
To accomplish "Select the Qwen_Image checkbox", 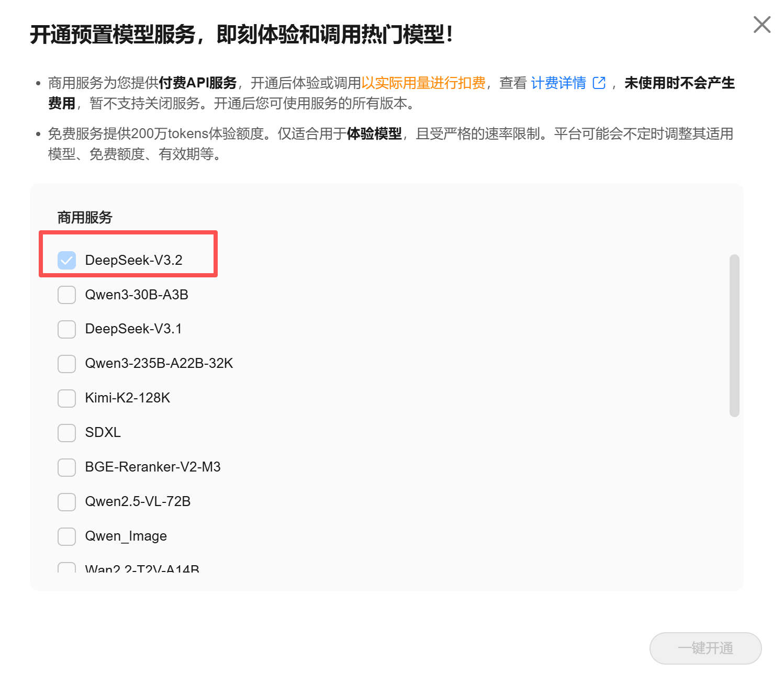I will 66,536.
